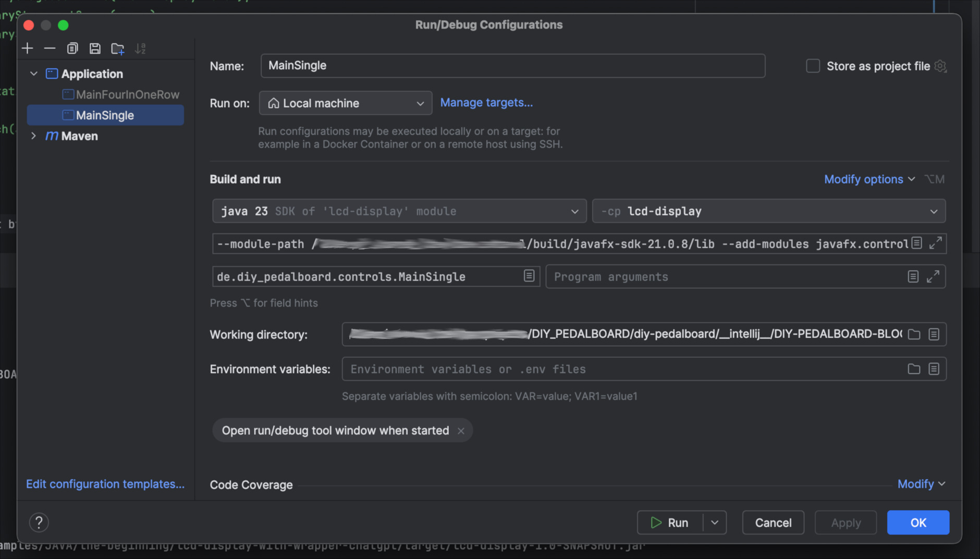Remove the Open run/debug tool window option
This screenshot has width=980, height=559.
pyautogui.click(x=461, y=431)
